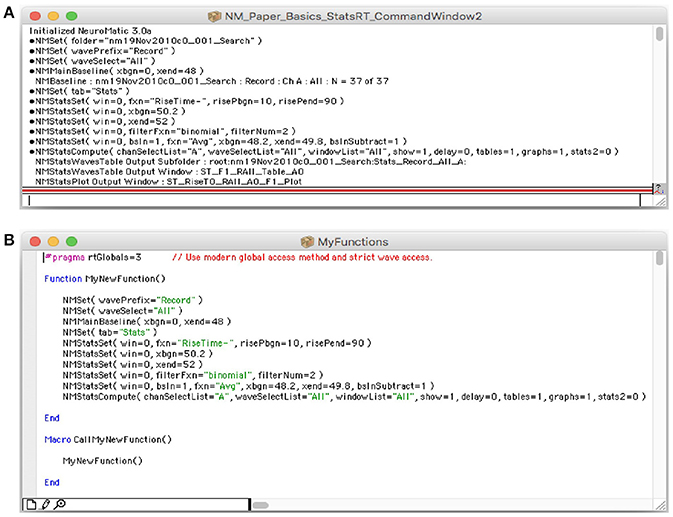Screen dimensions: 673x517
Task: Click history line with filterFxn="binomial"
Action: pyautogui.click(x=162, y=131)
